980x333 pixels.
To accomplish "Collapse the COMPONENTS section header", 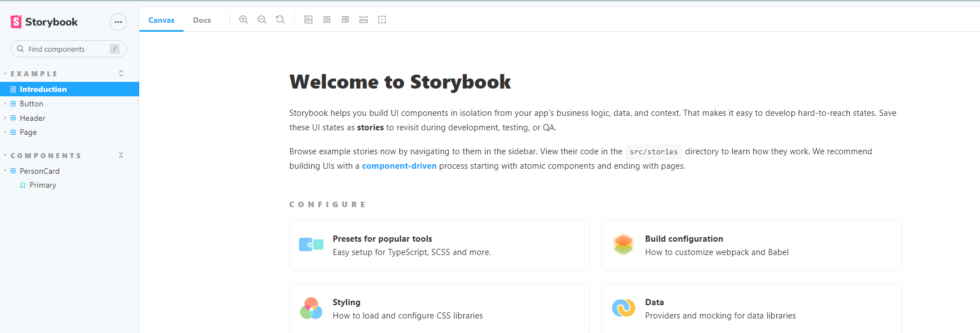I will [46, 155].
